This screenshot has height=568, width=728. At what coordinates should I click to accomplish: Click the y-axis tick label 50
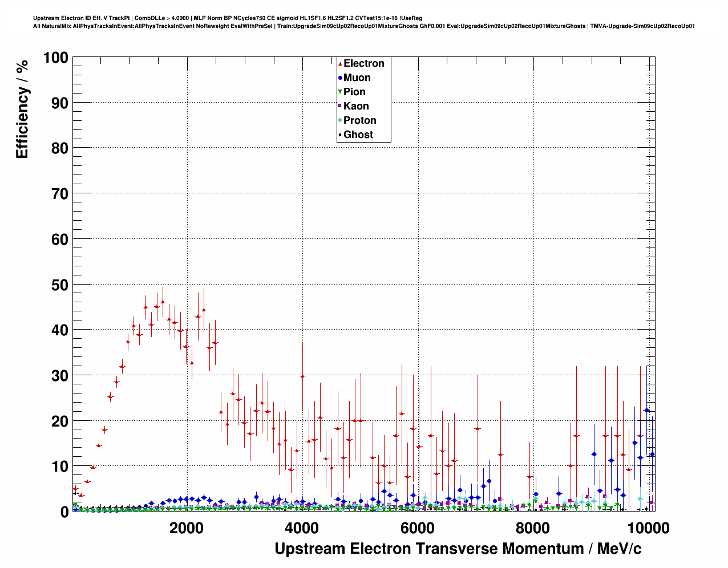60,285
